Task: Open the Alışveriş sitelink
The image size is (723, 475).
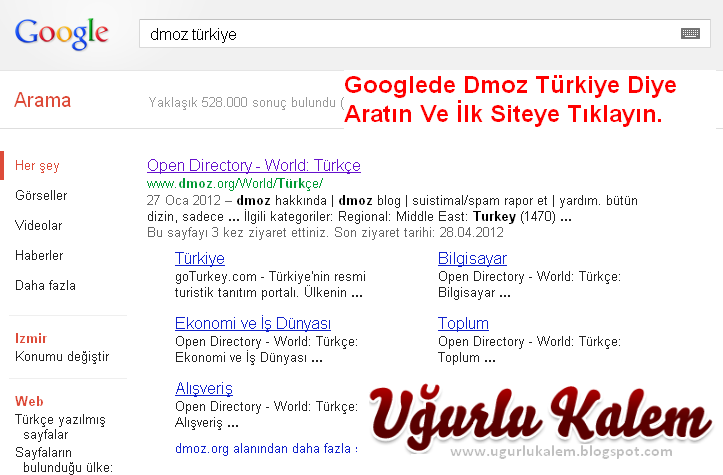Action: pyautogui.click(x=204, y=388)
